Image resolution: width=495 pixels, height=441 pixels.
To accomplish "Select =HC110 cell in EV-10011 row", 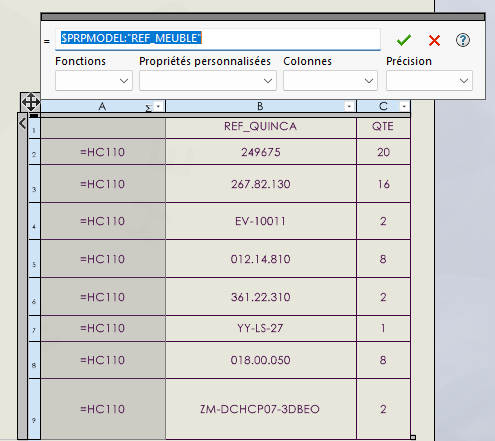I will tap(103, 221).
